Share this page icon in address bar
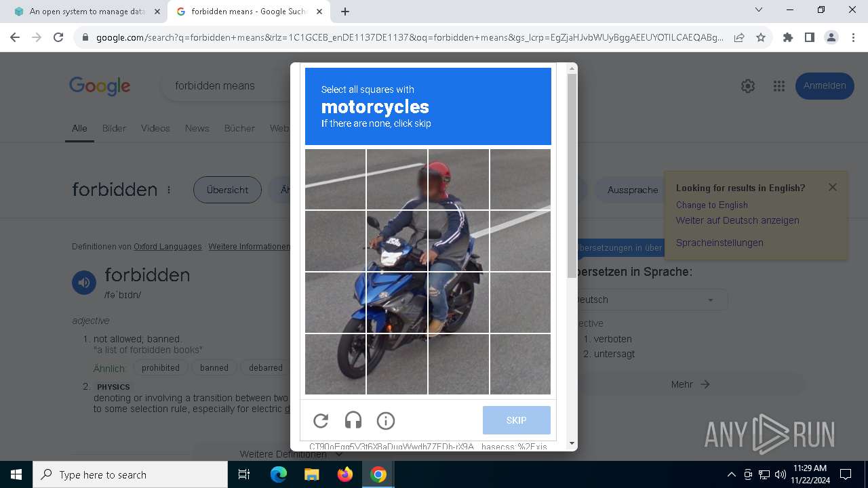The image size is (868, 488). [x=739, y=38]
